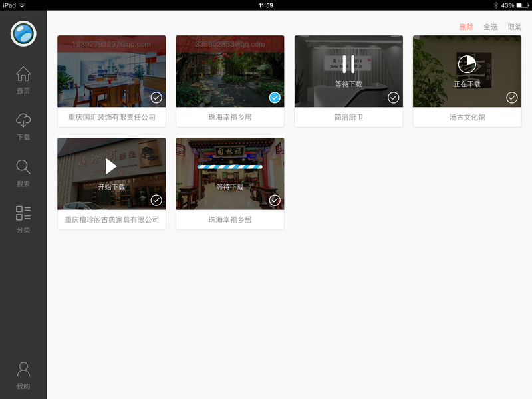The width and height of the screenshot is (532, 399).
Task: Click striped progress bar on 珠海幸福乡居 card
Action: [x=230, y=167]
